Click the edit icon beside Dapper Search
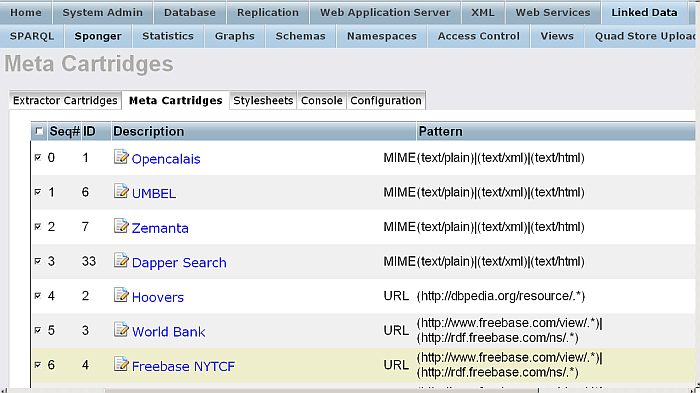The height and width of the screenshot is (393, 700). [x=121, y=260]
